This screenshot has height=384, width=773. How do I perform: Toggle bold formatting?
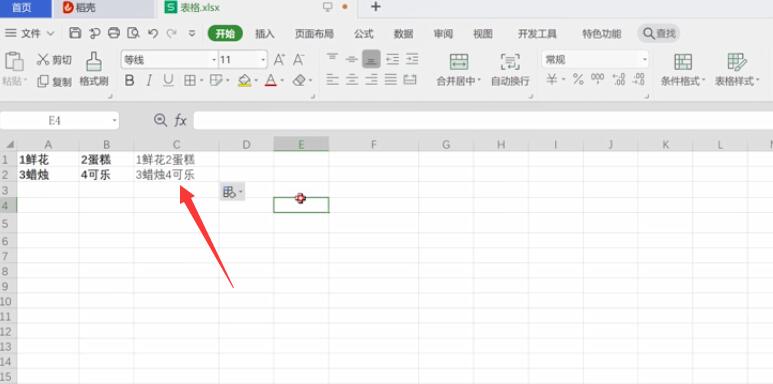click(130, 80)
